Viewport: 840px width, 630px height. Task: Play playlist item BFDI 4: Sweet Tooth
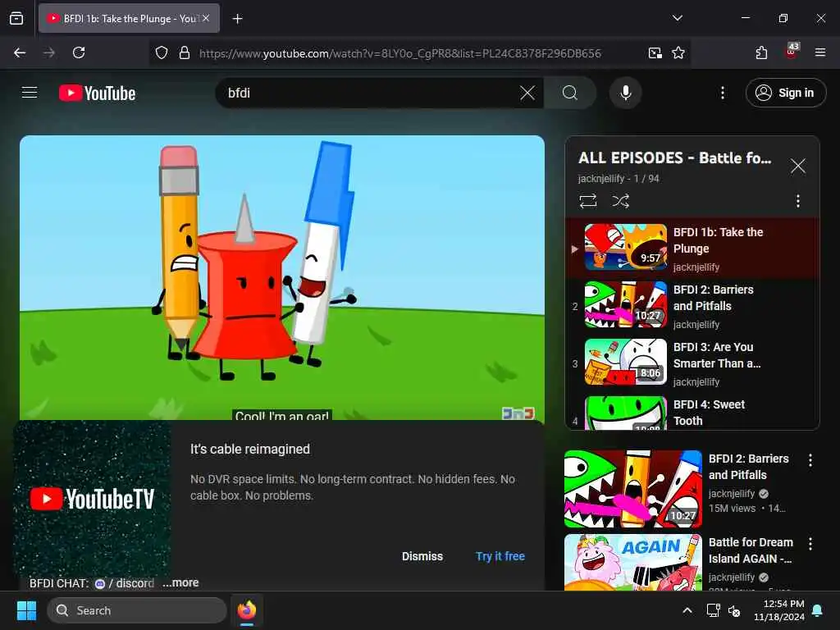point(692,412)
